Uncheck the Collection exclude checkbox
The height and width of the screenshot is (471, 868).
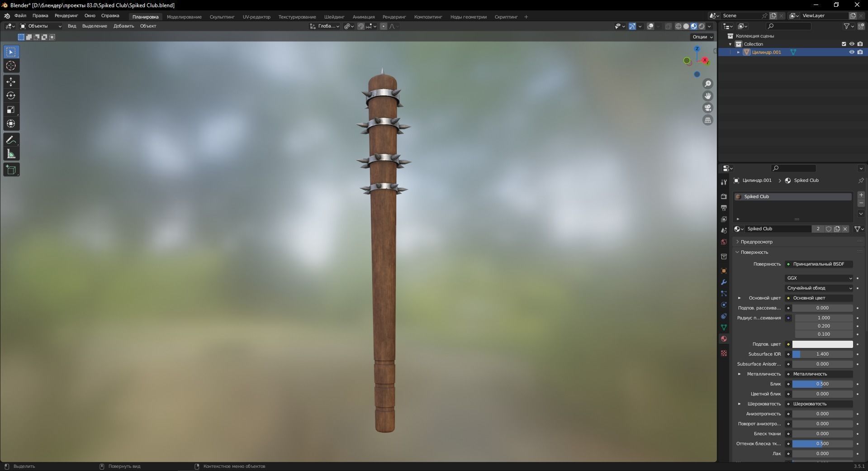(844, 44)
